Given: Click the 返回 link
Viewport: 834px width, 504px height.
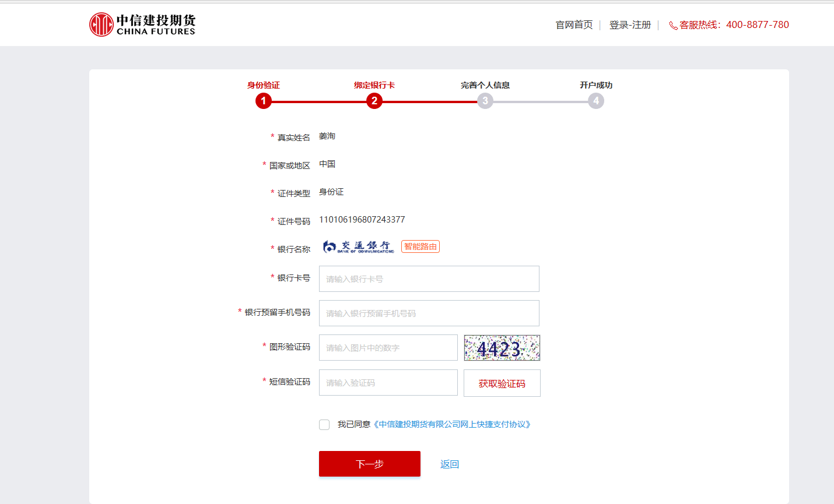Looking at the screenshot, I should tap(450, 464).
